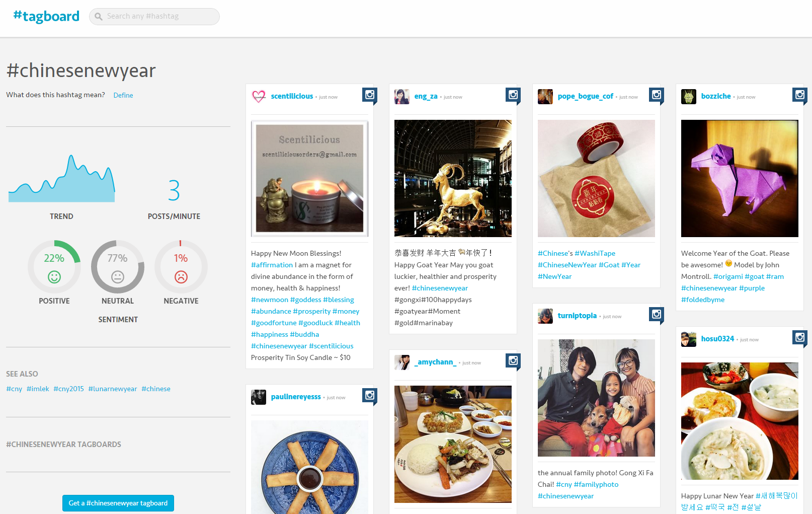Image resolution: width=812 pixels, height=514 pixels.
Task: Click the Instagram icon on pope_bogue_cof post
Action: point(657,95)
